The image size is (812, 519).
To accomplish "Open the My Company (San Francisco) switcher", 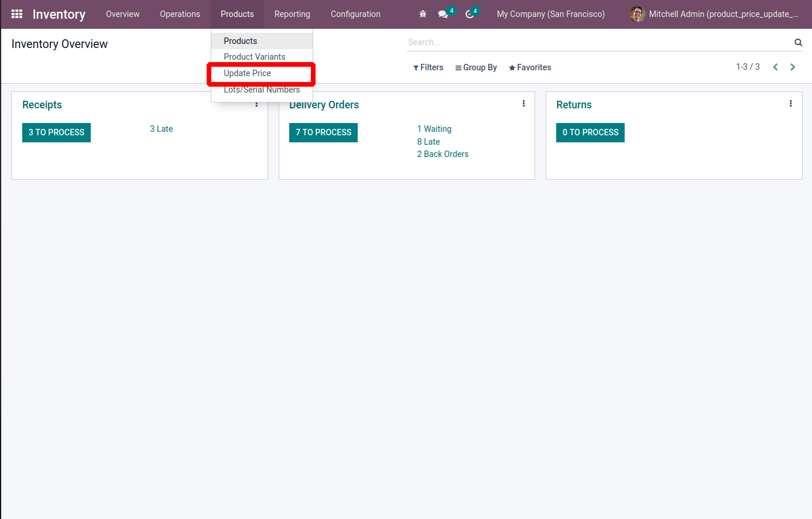I will [551, 14].
